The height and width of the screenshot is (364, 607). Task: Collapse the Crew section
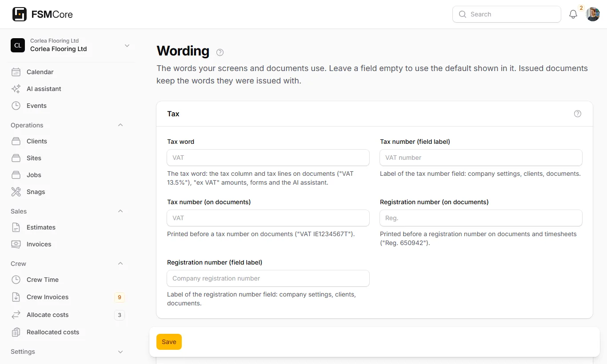point(120,264)
